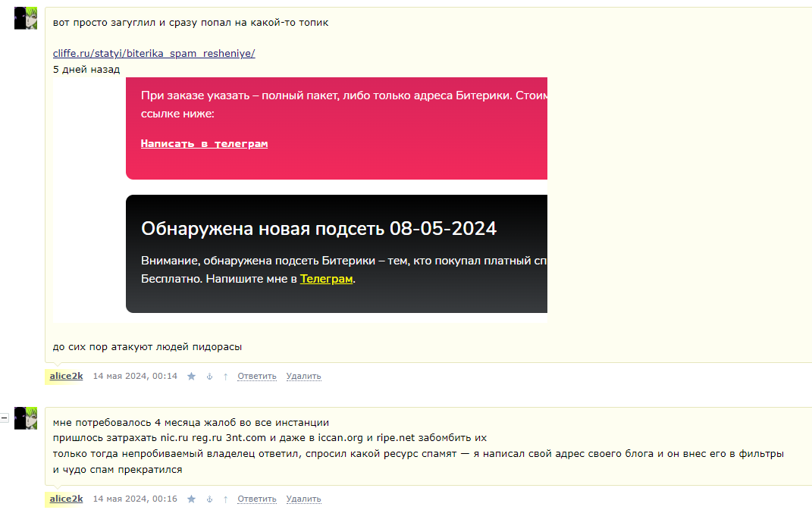Star the 00:14 comment
Image resolution: width=812 pixels, height=510 pixels.
coord(191,377)
